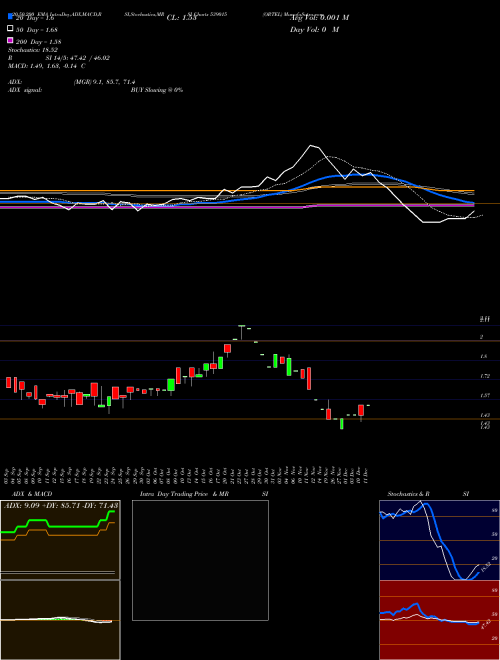Click the 'ADX signal:' label
The width and height of the screenshot is (500, 660).
point(25,90)
